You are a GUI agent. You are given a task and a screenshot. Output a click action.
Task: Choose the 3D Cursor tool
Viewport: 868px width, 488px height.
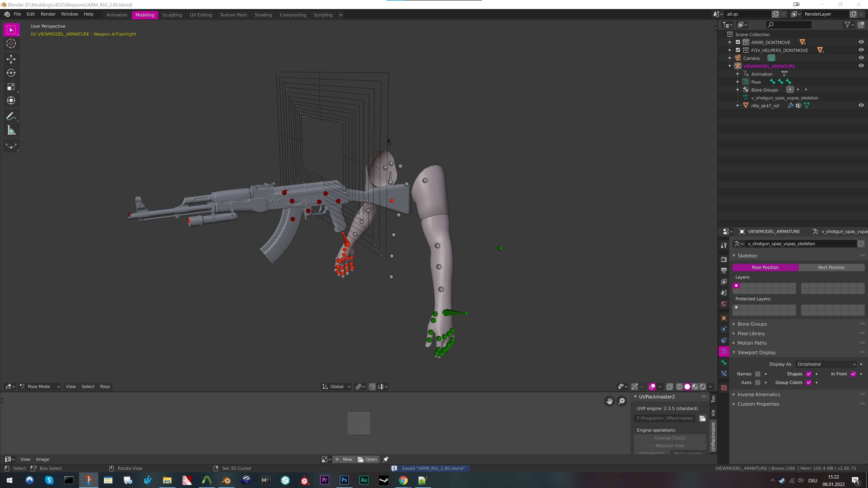[11, 44]
